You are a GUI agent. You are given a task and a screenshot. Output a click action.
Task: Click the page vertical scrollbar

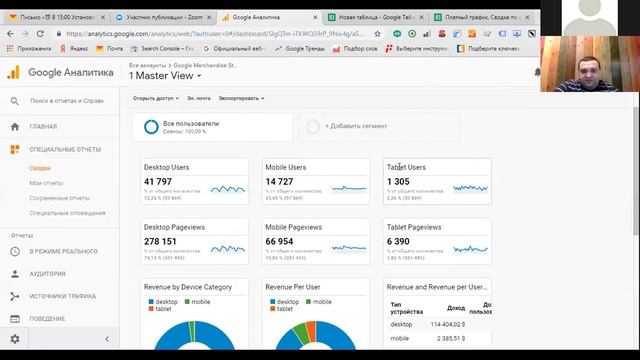[x=636, y=171]
